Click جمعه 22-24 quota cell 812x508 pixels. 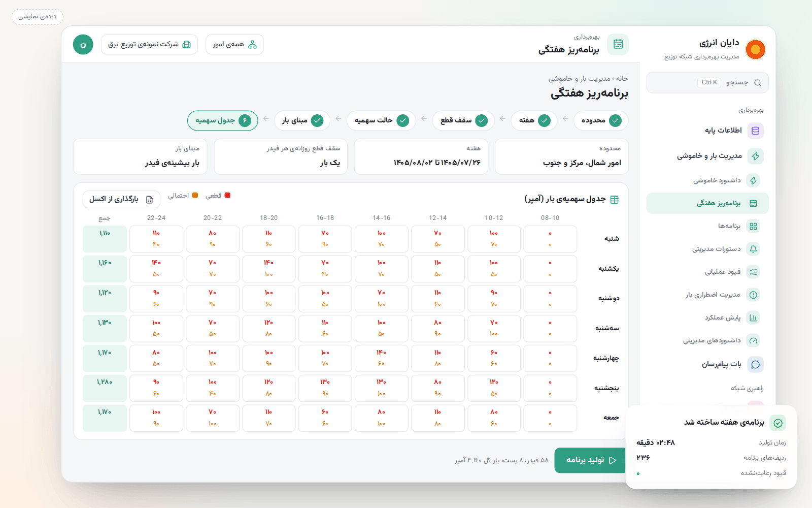pyautogui.click(x=156, y=418)
